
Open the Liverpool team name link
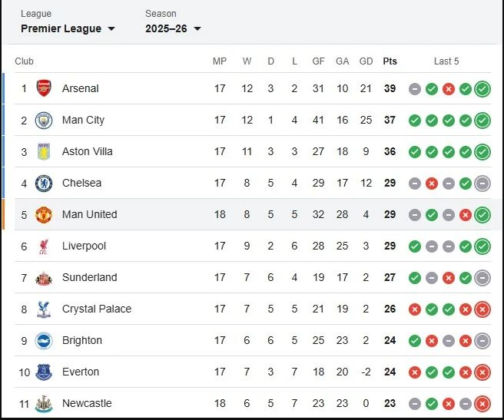point(84,246)
